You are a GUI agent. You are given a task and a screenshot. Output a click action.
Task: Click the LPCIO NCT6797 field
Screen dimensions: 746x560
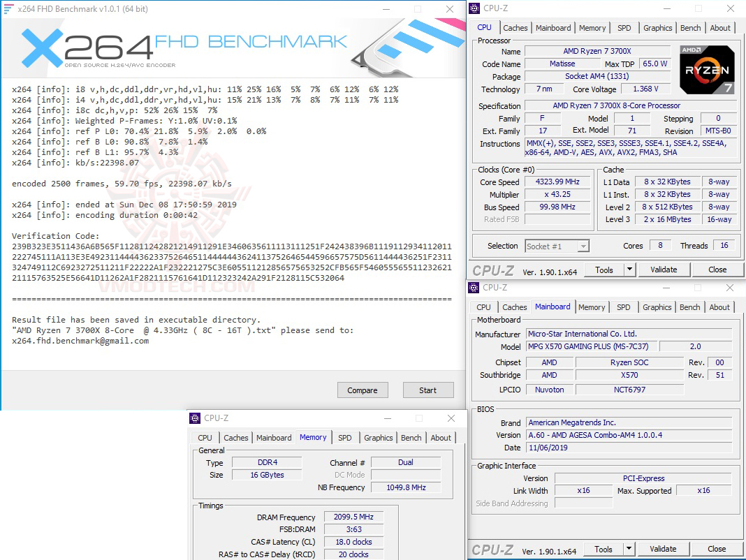click(629, 390)
